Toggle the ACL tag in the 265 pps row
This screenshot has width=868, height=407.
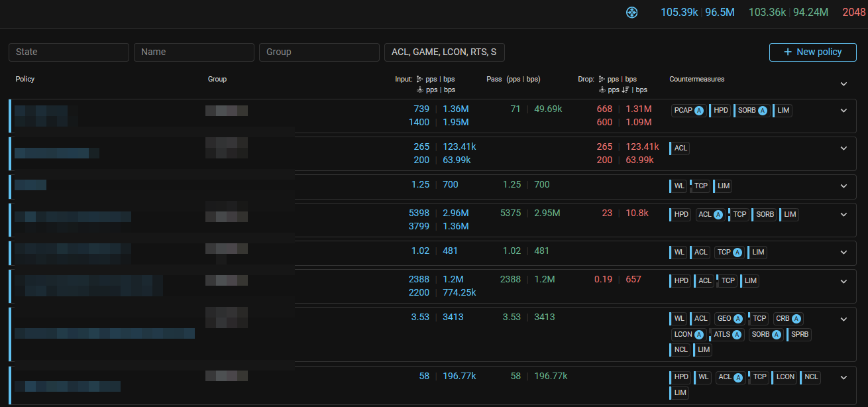tap(680, 148)
